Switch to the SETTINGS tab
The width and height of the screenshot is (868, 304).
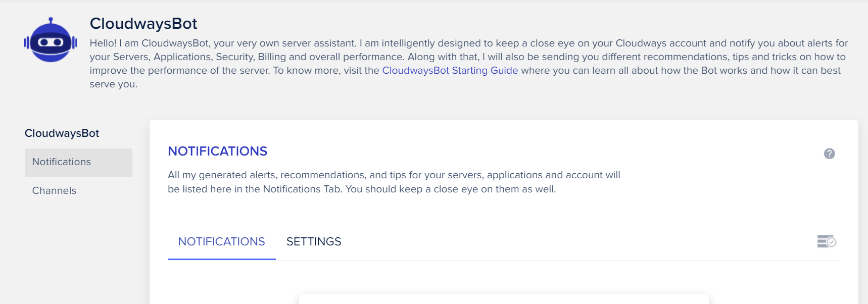pos(314,241)
